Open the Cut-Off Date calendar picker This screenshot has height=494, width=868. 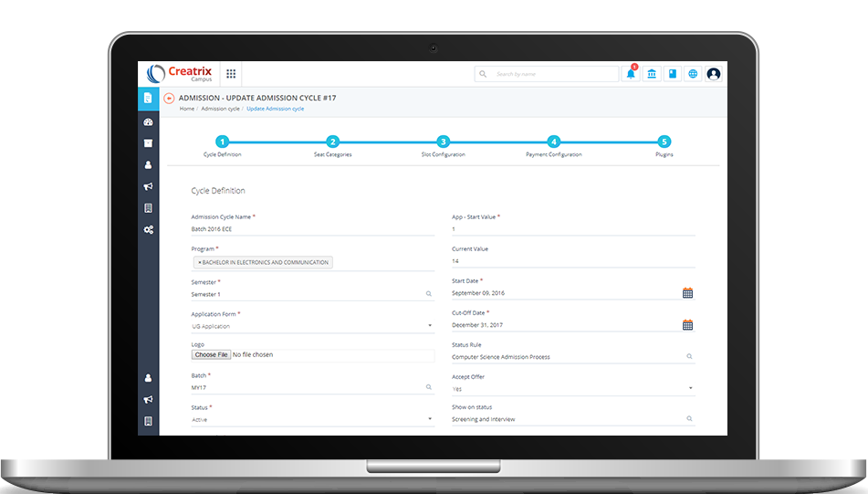[687, 325]
